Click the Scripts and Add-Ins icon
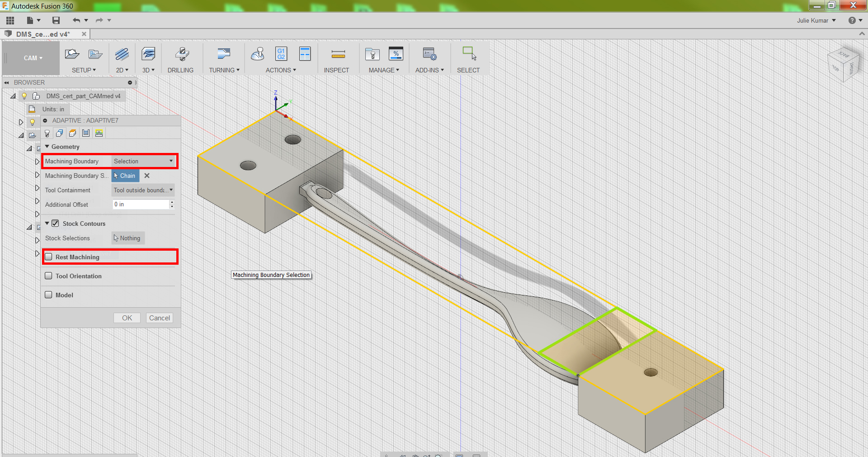Image resolution: width=868 pixels, height=457 pixels. (429, 54)
